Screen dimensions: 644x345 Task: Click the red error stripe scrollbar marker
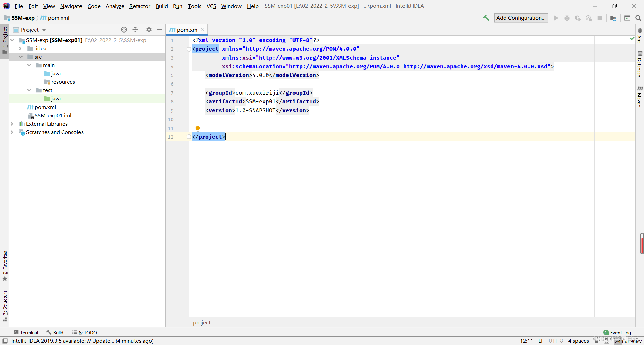coord(642,244)
